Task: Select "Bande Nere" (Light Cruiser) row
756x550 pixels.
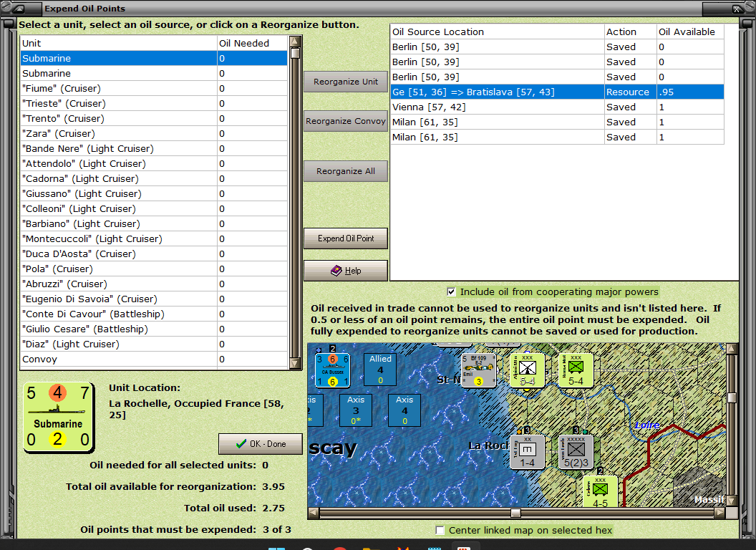Action: pyautogui.click(x=154, y=148)
